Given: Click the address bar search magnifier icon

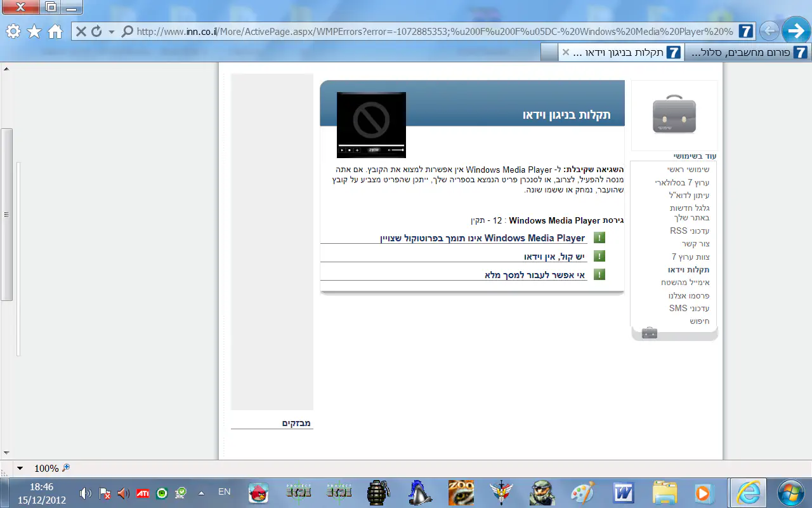Looking at the screenshot, I should point(127,31).
